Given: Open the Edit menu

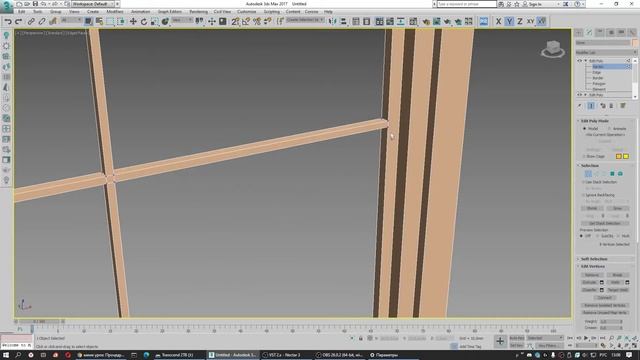Looking at the screenshot, I should pyautogui.click(x=22, y=11).
